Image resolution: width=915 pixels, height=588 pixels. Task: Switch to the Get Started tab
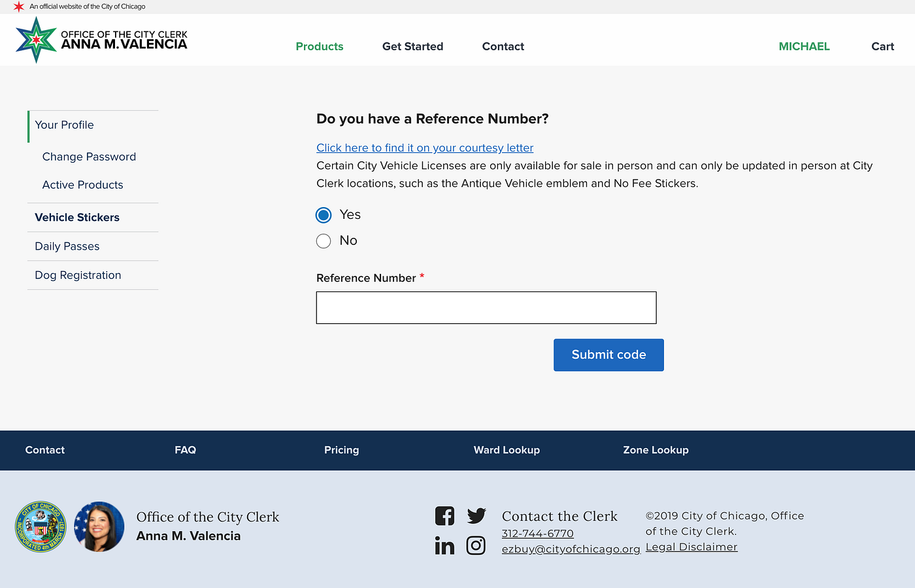coord(412,46)
